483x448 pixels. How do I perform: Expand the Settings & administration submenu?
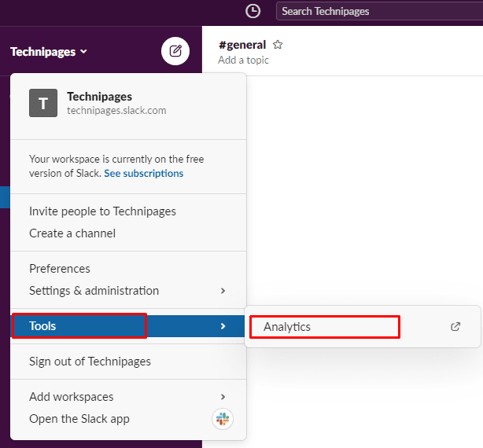(x=223, y=291)
